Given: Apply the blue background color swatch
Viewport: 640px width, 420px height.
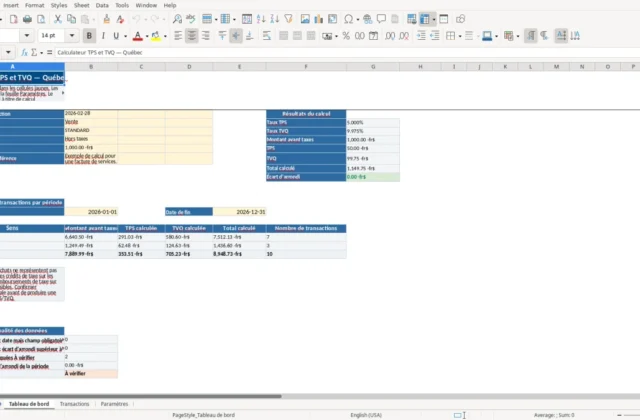Looking at the screenshot, I should pyautogui.click(x=487, y=36).
